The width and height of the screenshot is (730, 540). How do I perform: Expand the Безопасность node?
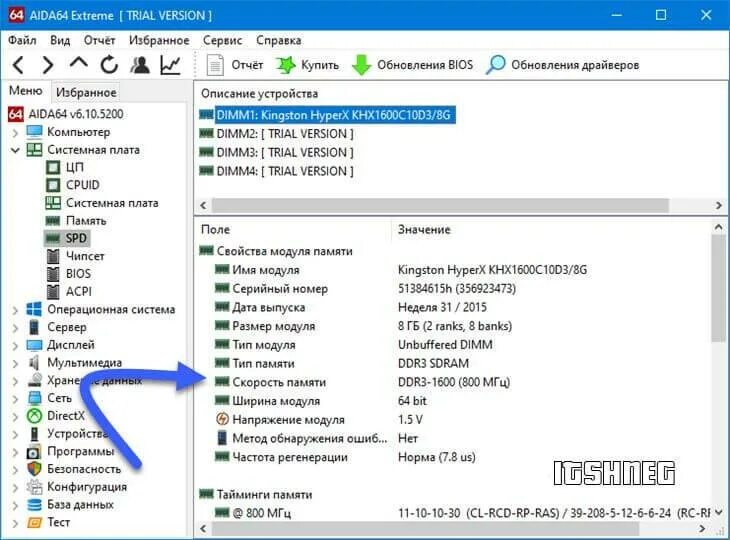point(15,469)
